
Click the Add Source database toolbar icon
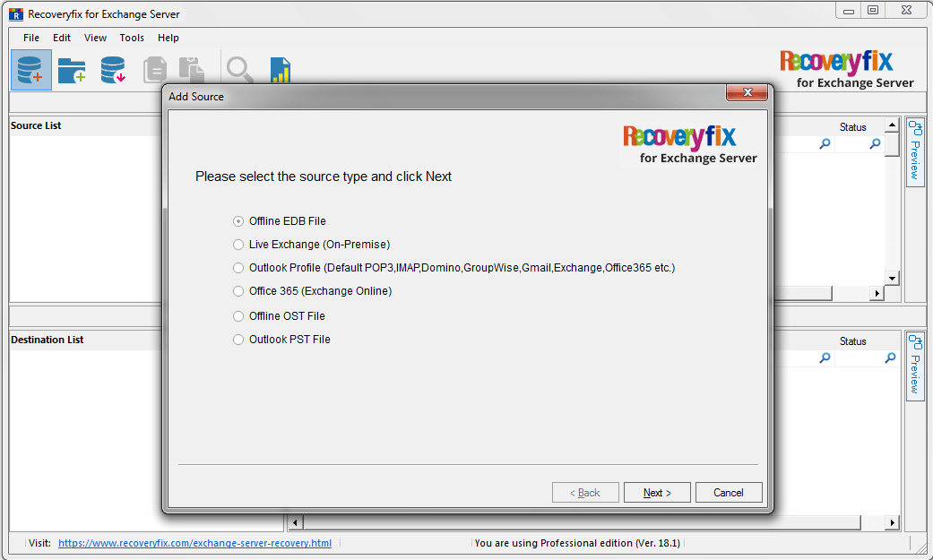31,70
